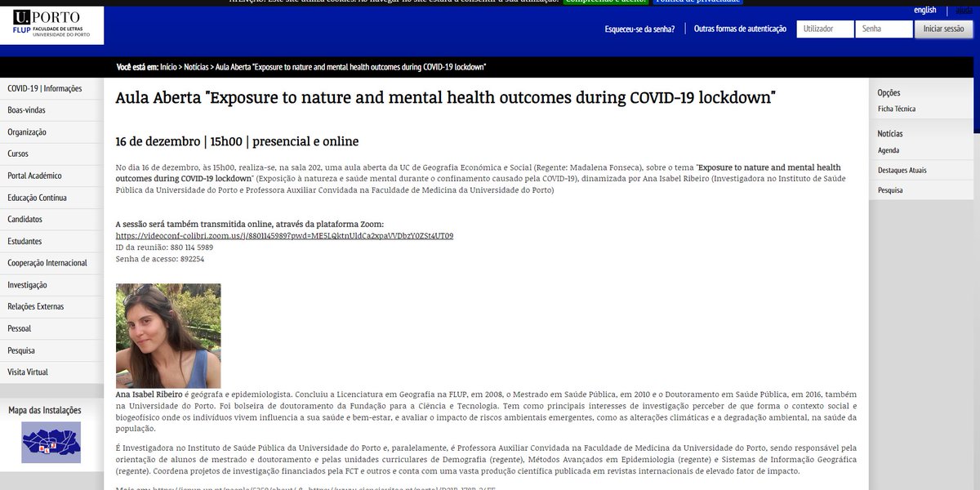The width and height of the screenshot is (980, 490).
Task: Click Ana Isabel Ribeiro's photo
Action: (x=168, y=336)
